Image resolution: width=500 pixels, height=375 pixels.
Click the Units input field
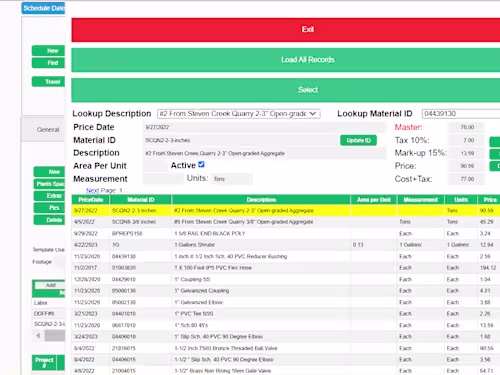pos(232,179)
